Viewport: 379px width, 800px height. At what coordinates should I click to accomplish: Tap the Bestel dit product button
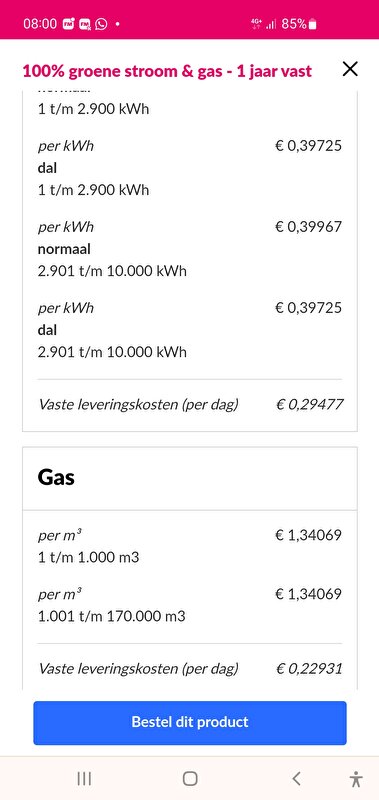190,722
